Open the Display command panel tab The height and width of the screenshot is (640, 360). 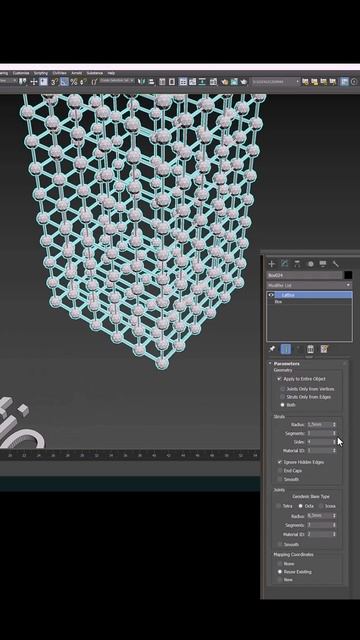(x=323, y=264)
